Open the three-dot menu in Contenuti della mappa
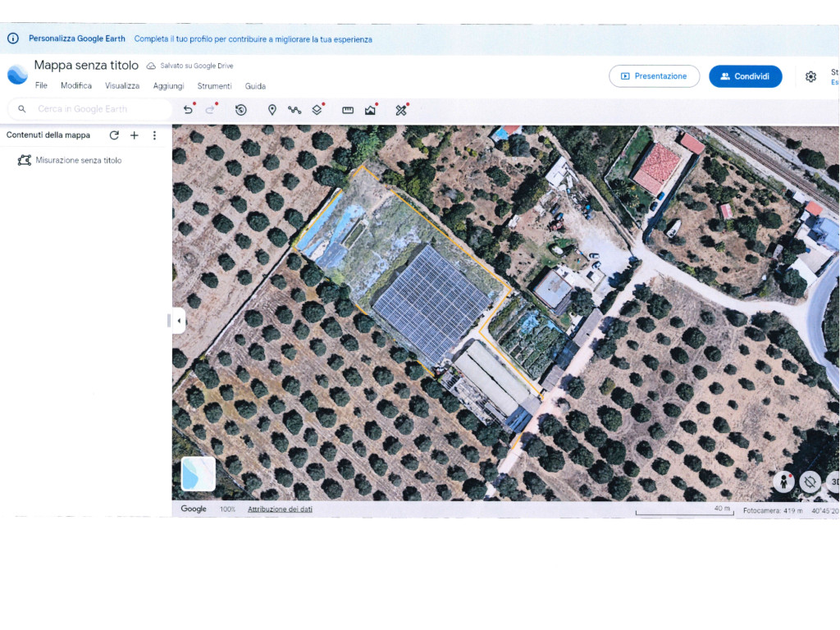Screen dimensions: 840x630 coord(154,135)
